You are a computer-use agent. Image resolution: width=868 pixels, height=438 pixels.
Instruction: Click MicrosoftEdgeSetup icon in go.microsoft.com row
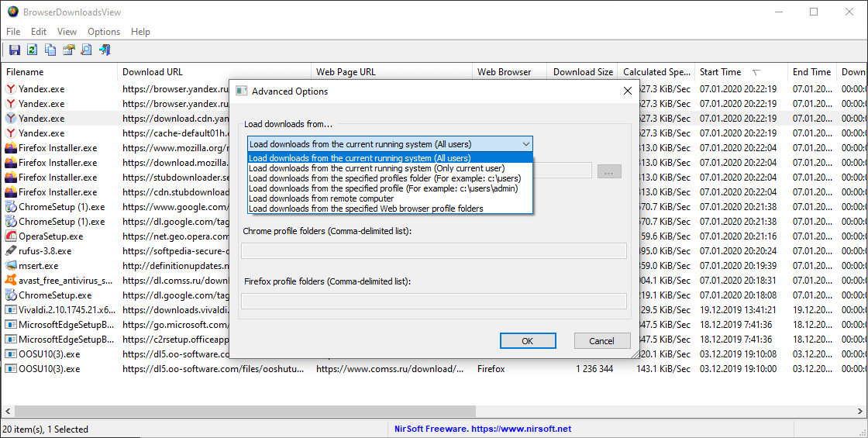click(x=11, y=325)
